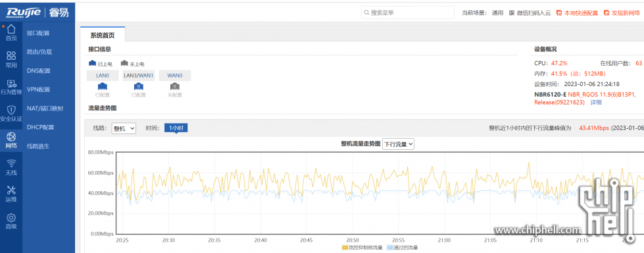Select the 1小时 time button
The image size is (644, 253).
[x=176, y=128]
